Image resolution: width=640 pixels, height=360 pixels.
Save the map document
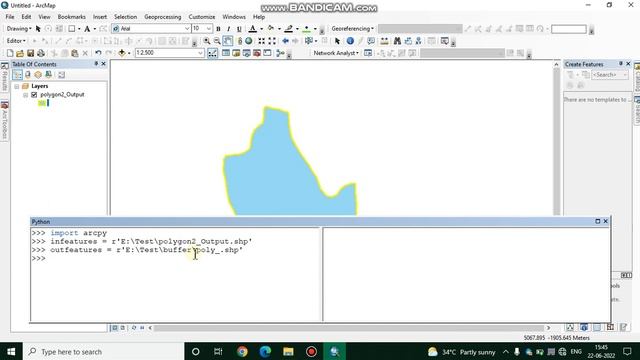tap(30, 53)
